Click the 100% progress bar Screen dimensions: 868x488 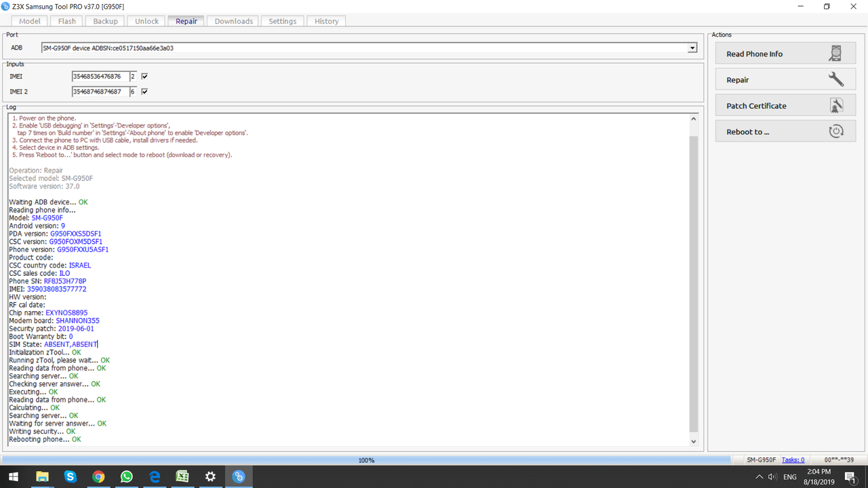tap(366, 460)
